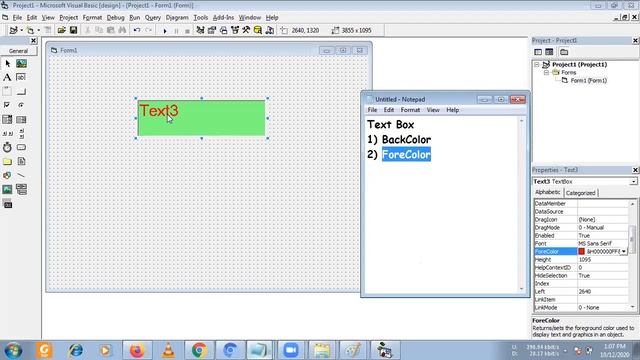Open the Text3 TextBox object dropdown
This screenshot has width=640, height=360.
pyautogui.click(x=633, y=182)
